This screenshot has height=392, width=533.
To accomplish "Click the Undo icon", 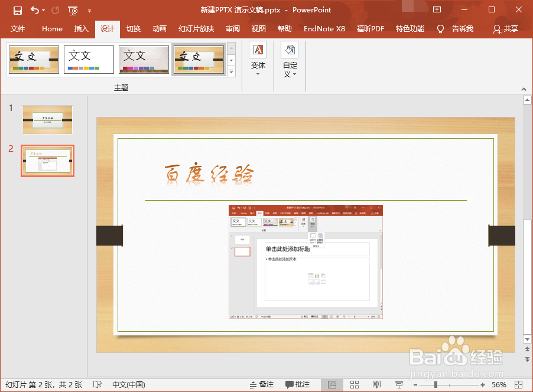I will point(34,10).
